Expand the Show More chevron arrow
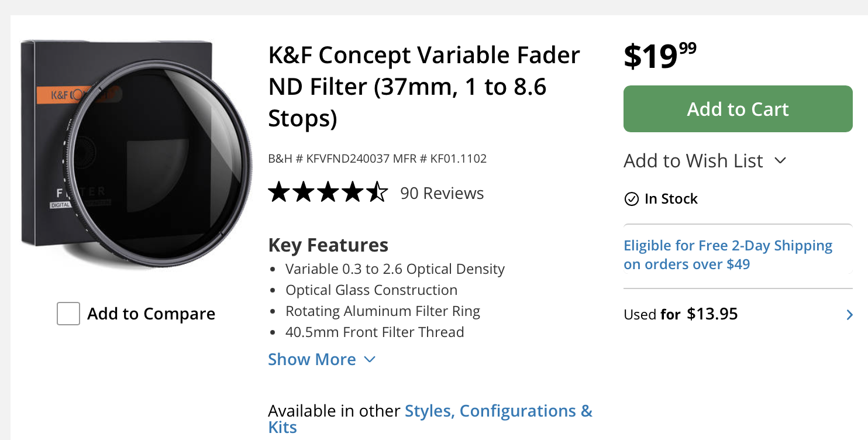 (370, 359)
